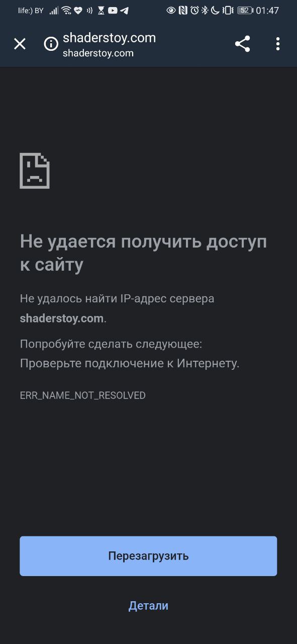297x644 pixels.
Task: Tap the sad page error icon
Action: pos(35,171)
